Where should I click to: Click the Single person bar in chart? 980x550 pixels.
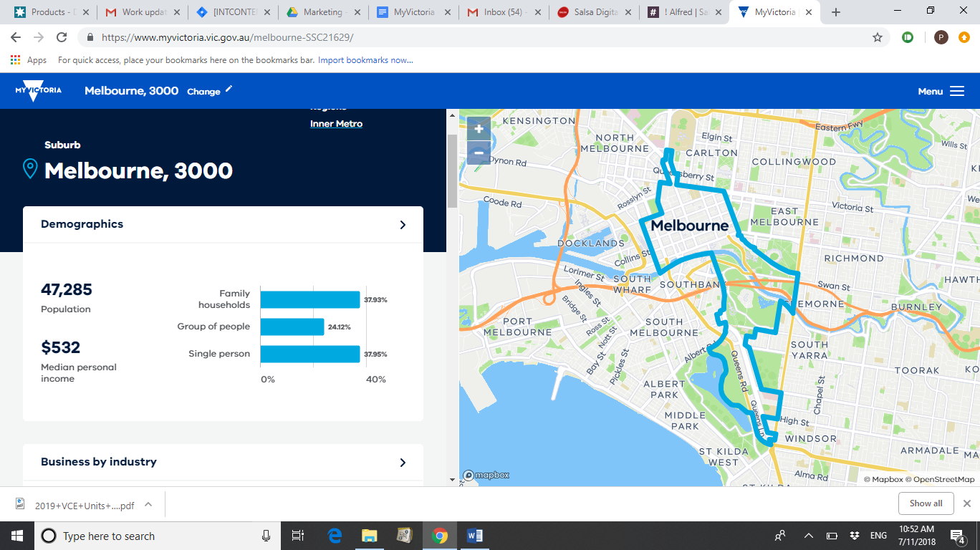point(310,354)
